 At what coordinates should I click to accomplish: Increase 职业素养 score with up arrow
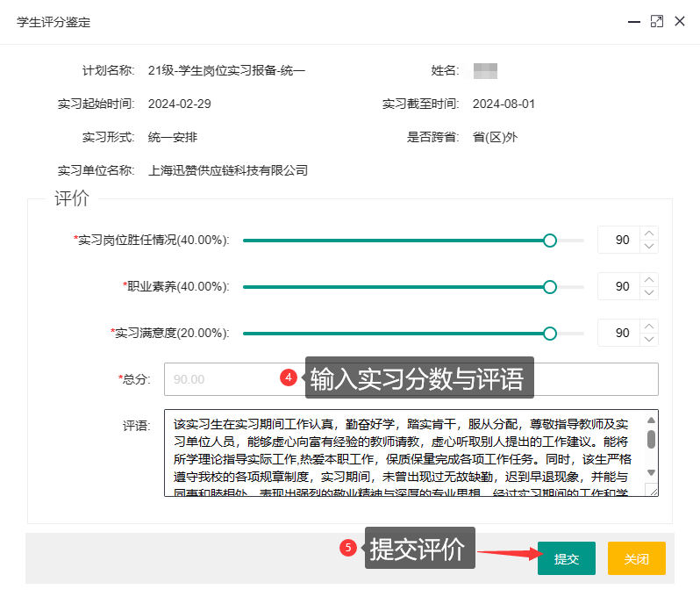point(649,280)
